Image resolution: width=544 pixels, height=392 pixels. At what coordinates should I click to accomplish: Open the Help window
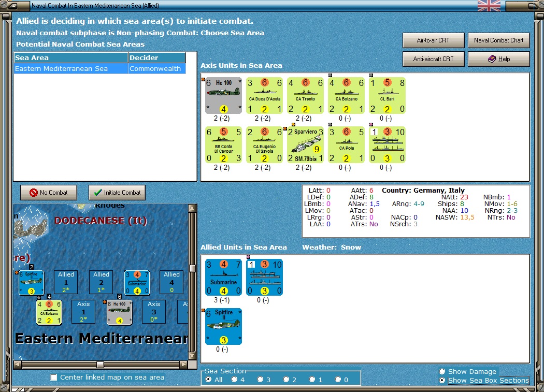pyautogui.click(x=498, y=59)
